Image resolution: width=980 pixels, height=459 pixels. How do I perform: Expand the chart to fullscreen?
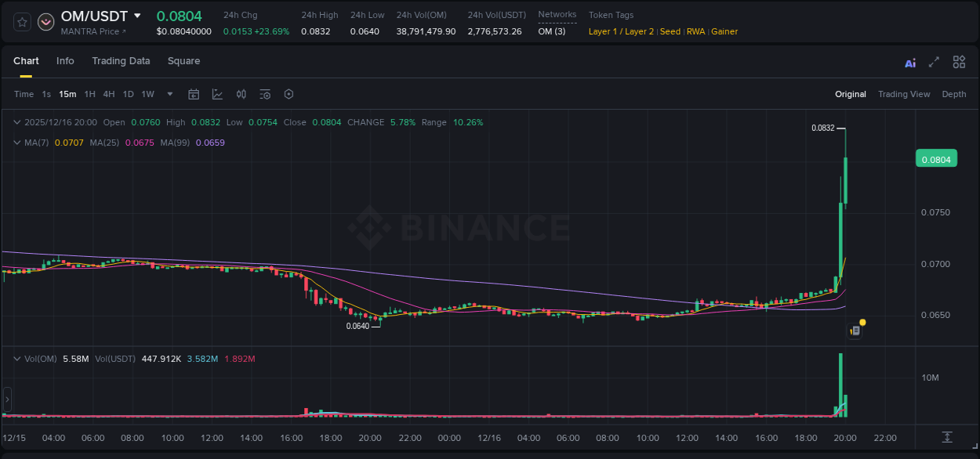(935, 62)
